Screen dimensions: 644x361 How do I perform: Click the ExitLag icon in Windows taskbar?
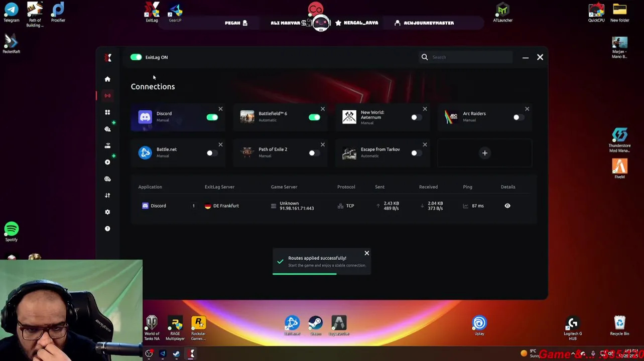191,354
